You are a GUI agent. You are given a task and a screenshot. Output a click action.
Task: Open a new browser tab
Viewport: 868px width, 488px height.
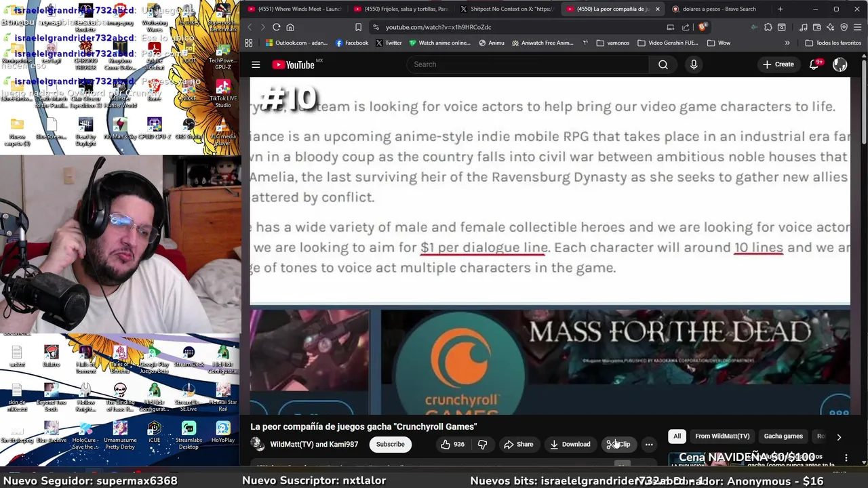pyautogui.click(x=780, y=9)
